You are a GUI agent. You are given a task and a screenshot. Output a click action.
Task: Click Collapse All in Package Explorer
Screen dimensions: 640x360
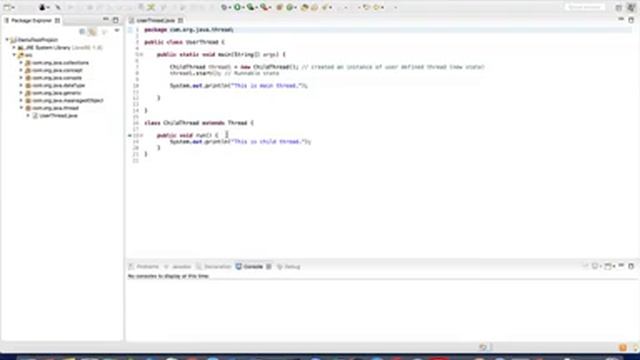(82, 31)
